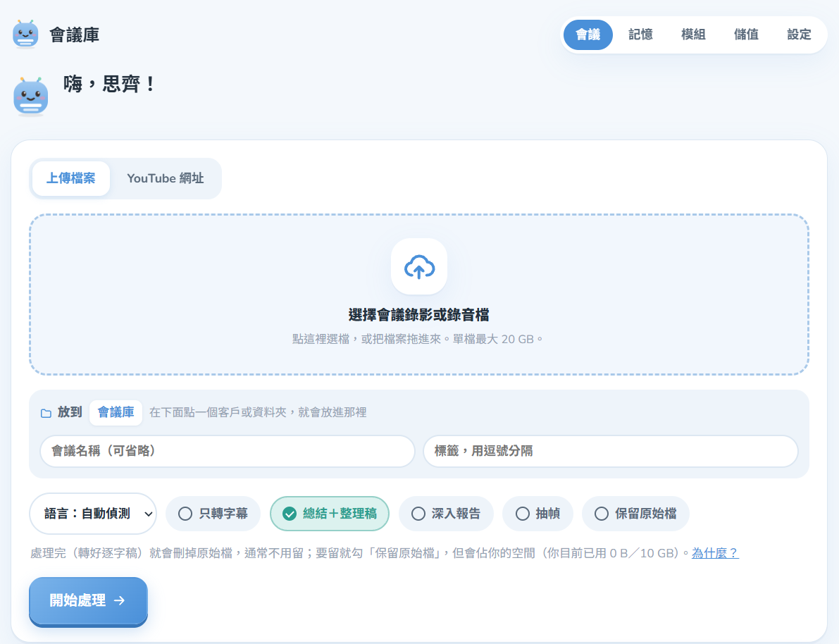Image resolution: width=839 pixels, height=644 pixels.
Task: Open the 記憶 navigation tab
Action: pos(640,35)
